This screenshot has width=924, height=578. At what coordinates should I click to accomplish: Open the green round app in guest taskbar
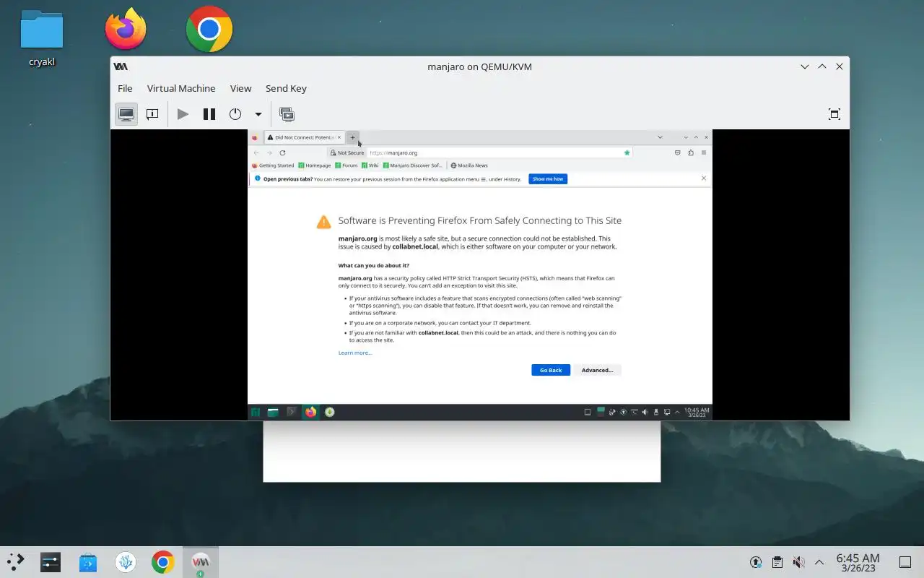coord(330,413)
